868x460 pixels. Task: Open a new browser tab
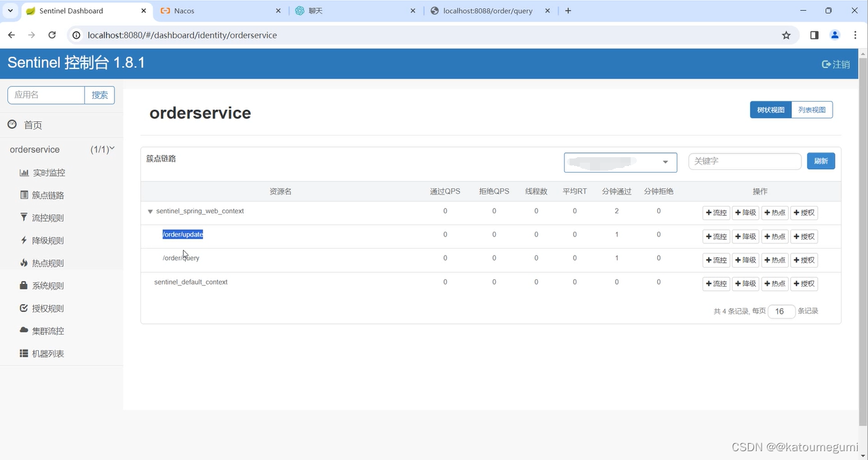(x=568, y=11)
